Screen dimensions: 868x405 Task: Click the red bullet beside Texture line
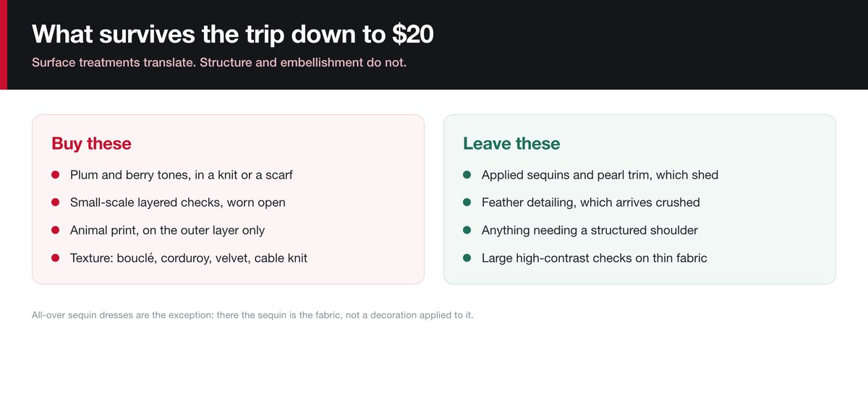tap(55, 257)
